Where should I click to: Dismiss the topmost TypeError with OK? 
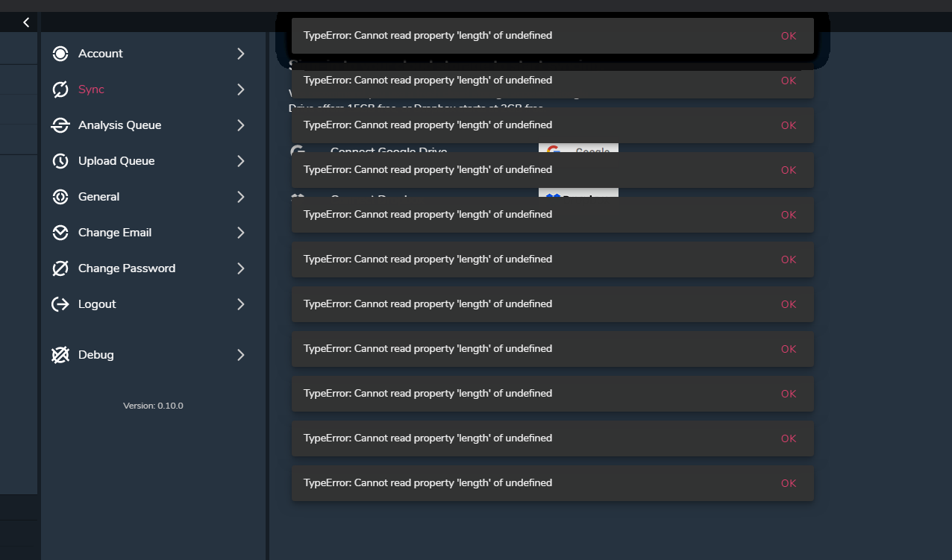coord(789,36)
